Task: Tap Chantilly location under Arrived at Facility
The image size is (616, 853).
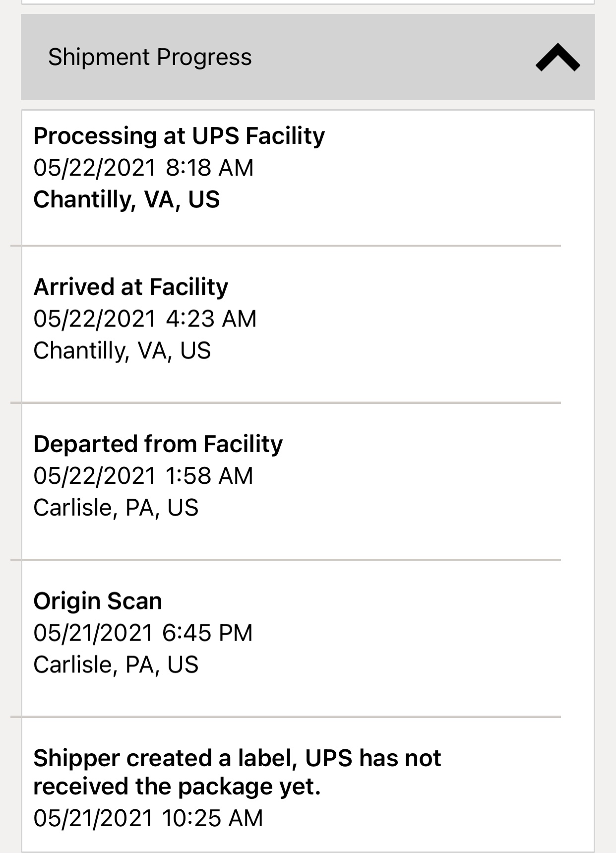Action: pyautogui.click(x=122, y=350)
